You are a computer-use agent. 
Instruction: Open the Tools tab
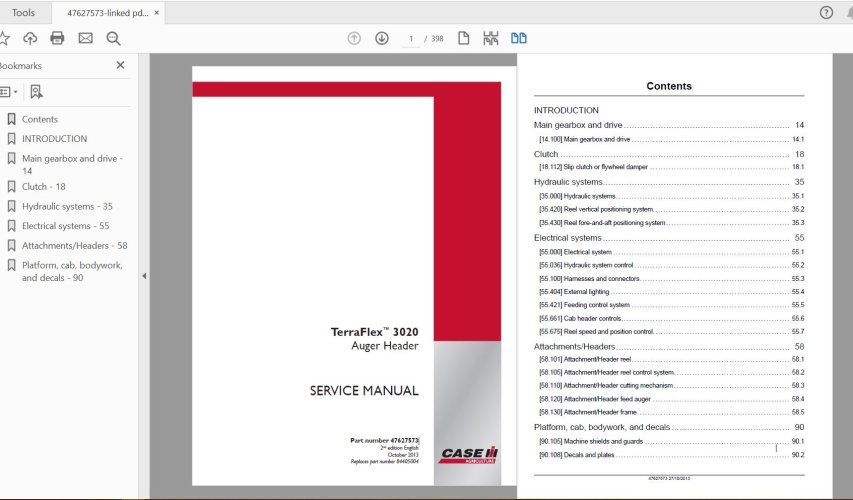[23, 13]
